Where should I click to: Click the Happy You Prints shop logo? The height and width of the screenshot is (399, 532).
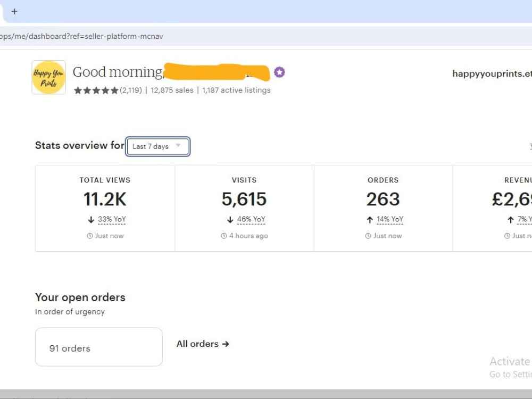click(x=49, y=77)
